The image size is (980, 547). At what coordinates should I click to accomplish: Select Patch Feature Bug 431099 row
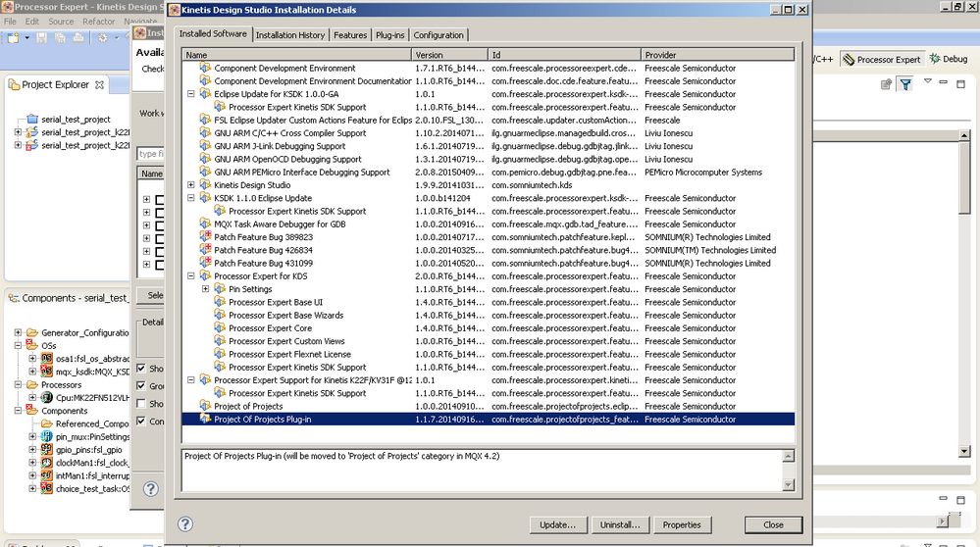(x=489, y=263)
